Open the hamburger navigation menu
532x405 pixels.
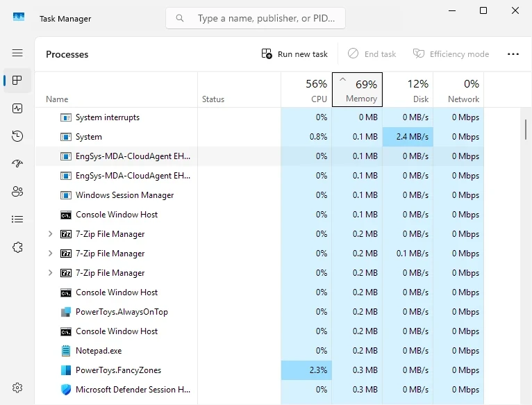tap(17, 53)
